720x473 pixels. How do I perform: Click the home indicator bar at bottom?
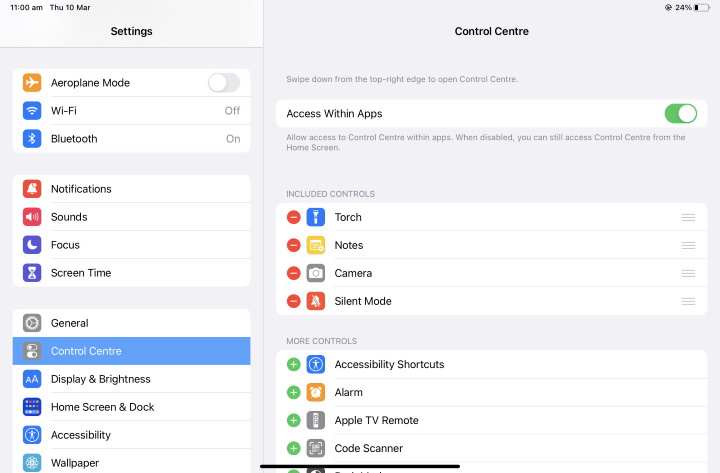pyautogui.click(x=360, y=466)
